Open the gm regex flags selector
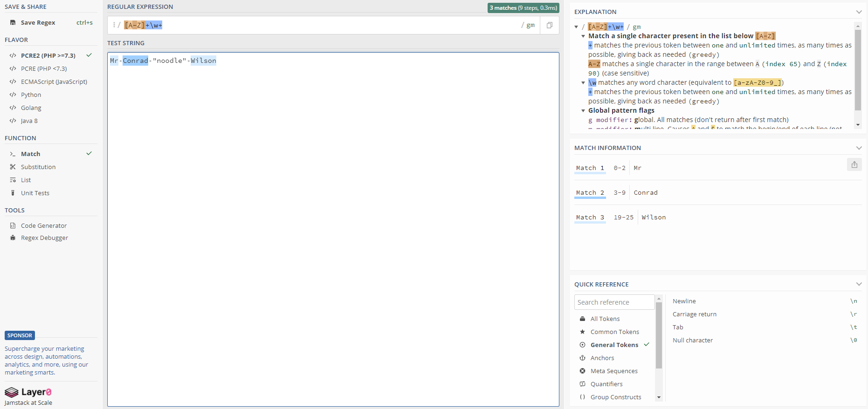This screenshot has width=868, height=409. [530, 25]
